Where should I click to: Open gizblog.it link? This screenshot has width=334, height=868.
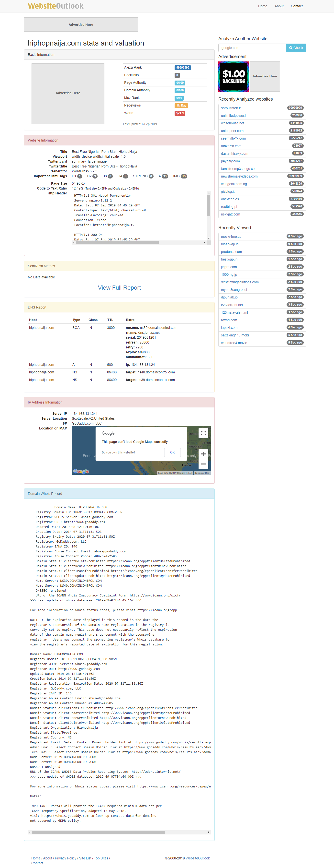pos(228,191)
